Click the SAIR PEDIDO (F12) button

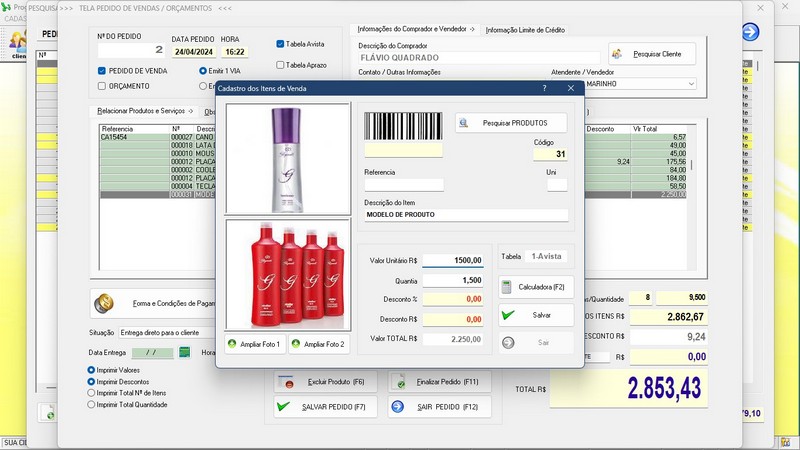pos(440,407)
